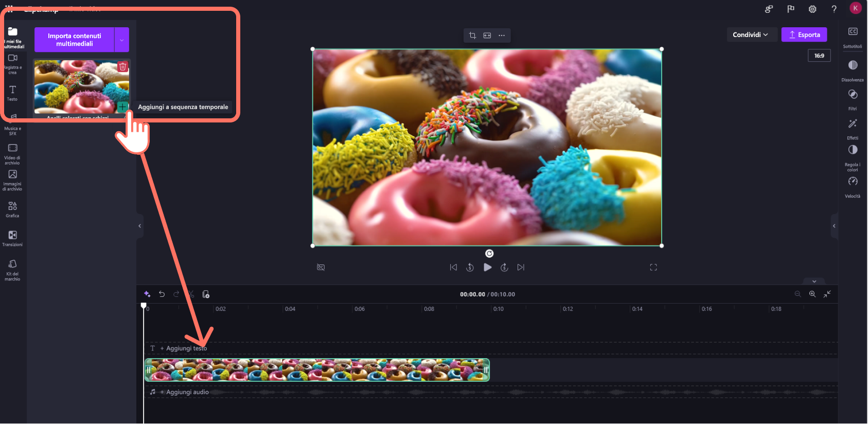This screenshot has width=868, height=424.
Task: Open the help question mark
Action: 834,9
